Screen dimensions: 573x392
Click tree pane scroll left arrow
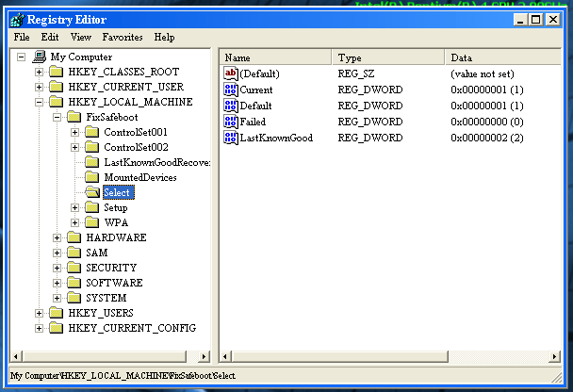(16, 356)
